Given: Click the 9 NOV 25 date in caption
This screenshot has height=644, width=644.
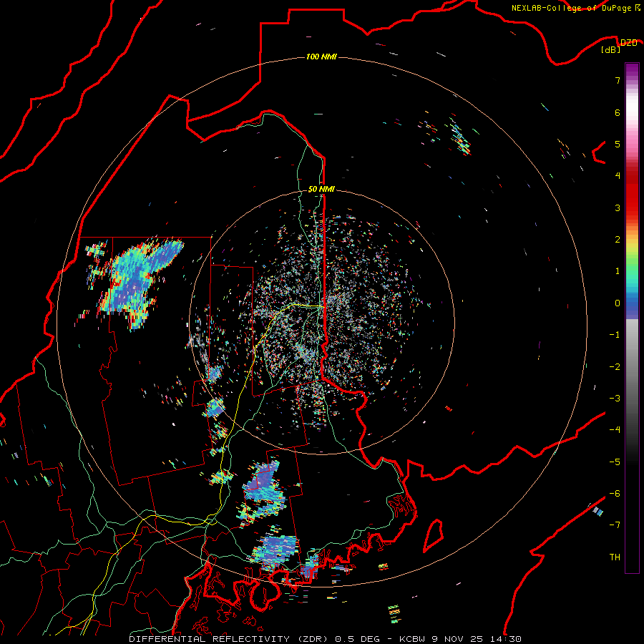Looking at the screenshot, I should pyautogui.click(x=457, y=639).
